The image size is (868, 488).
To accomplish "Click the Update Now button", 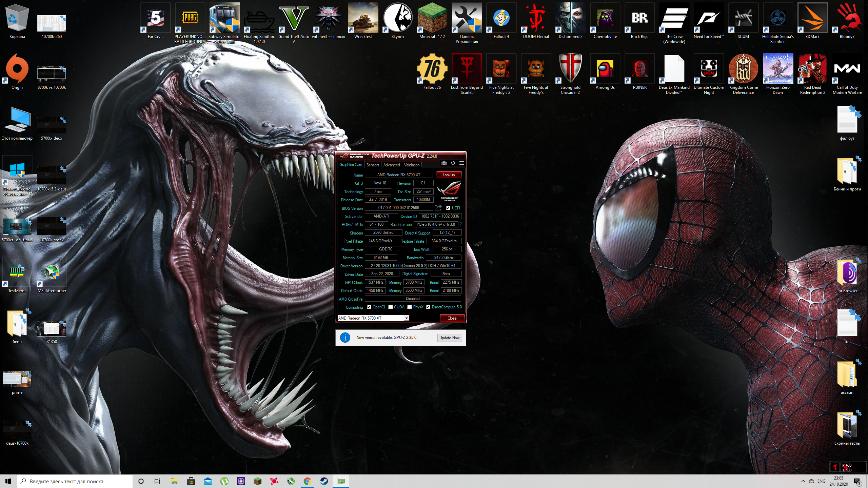I will click(x=449, y=338).
